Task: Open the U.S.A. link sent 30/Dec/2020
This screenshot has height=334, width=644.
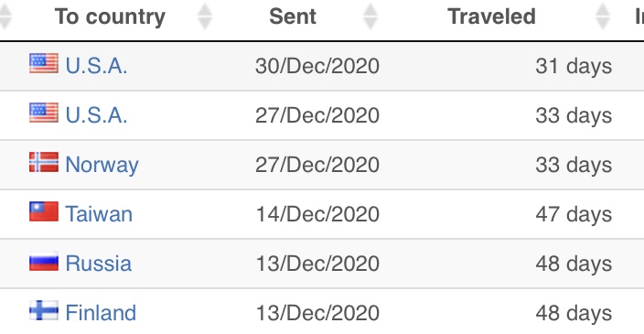Action: [x=97, y=66]
